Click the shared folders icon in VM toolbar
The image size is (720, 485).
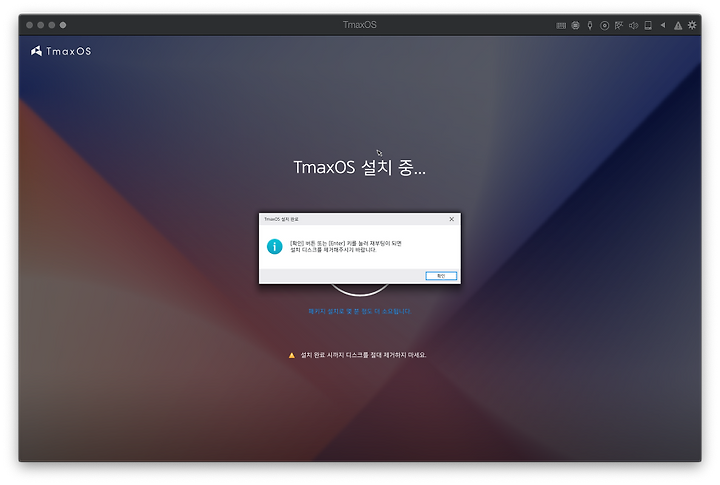coord(619,25)
